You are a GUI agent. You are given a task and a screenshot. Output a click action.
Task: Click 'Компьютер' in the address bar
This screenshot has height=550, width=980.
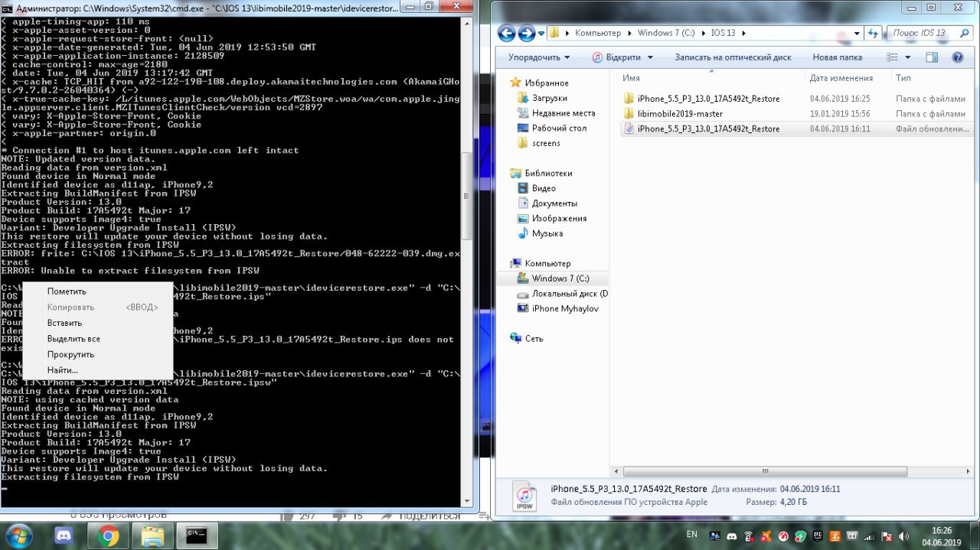point(596,34)
